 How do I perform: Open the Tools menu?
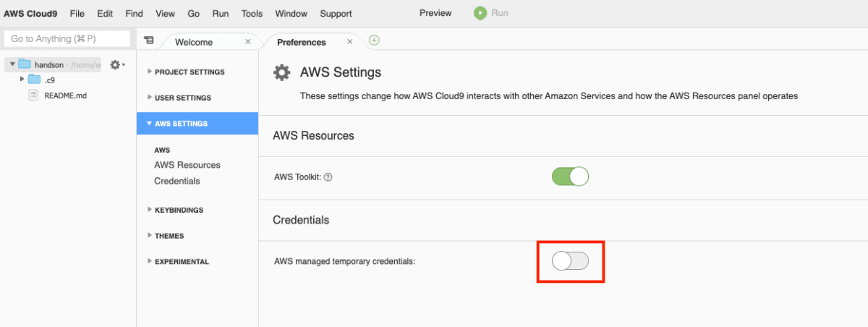pos(252,13)
